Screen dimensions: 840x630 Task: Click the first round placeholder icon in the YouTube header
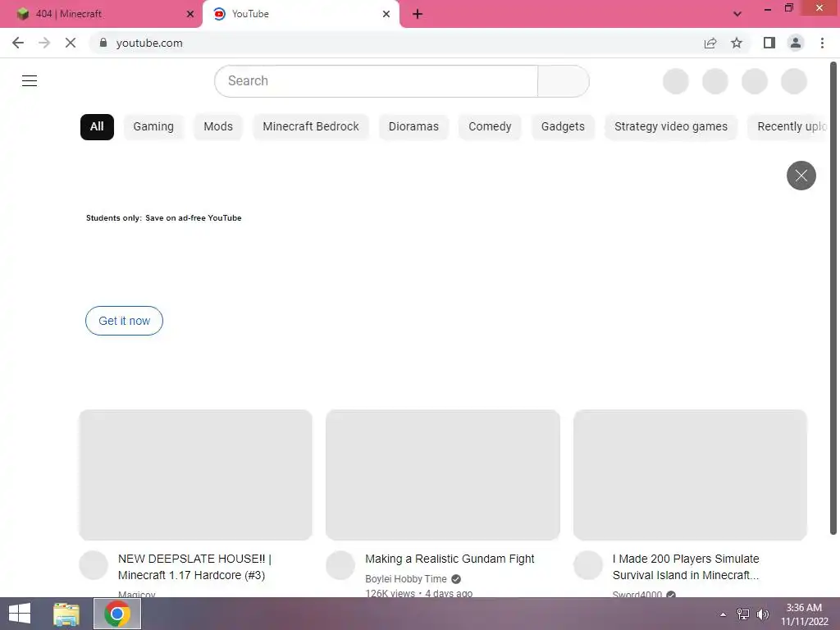[676, 81]
